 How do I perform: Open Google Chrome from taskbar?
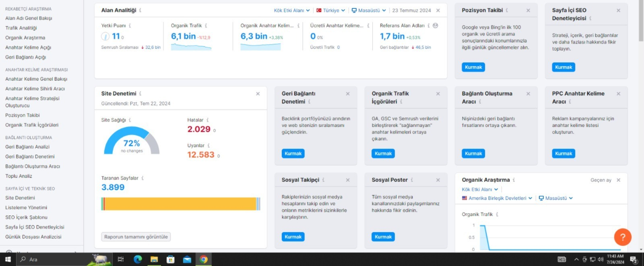[x=204, y=259]
